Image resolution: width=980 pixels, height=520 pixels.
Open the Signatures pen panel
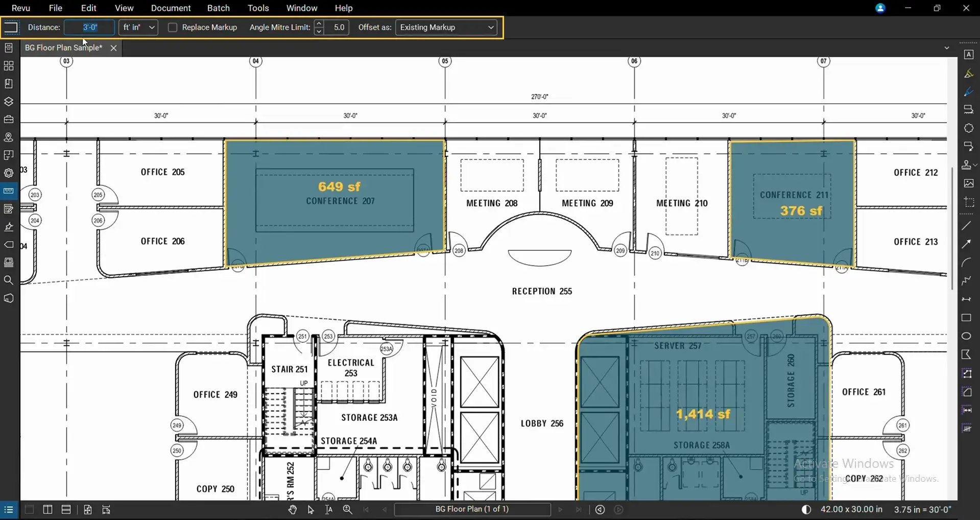pyautogui.click(x=9, y=227)
